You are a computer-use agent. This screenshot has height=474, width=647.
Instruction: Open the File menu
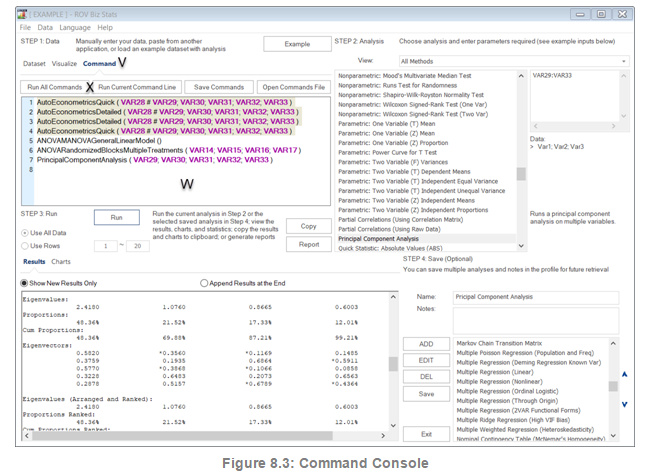coord(26,27)
